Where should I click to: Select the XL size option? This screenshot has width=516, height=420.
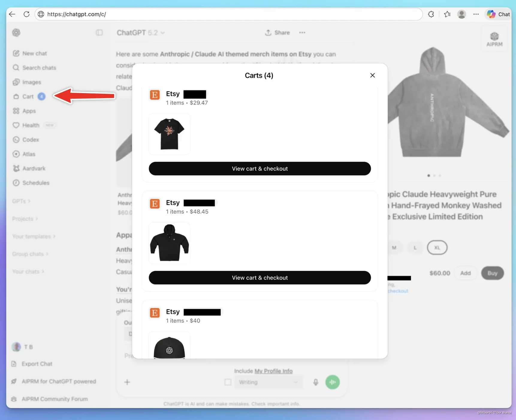pyautogui.click(x=437, y=248)
